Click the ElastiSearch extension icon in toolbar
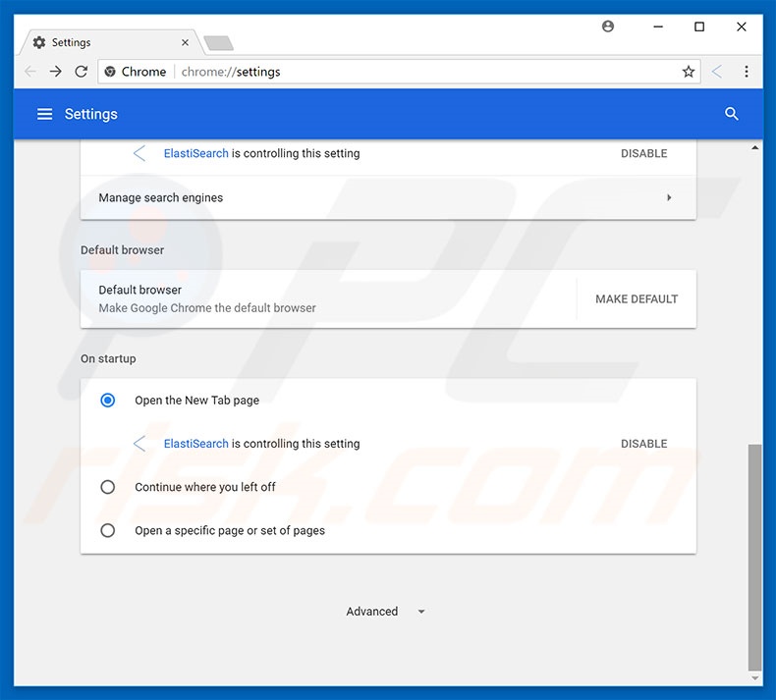 717,72
